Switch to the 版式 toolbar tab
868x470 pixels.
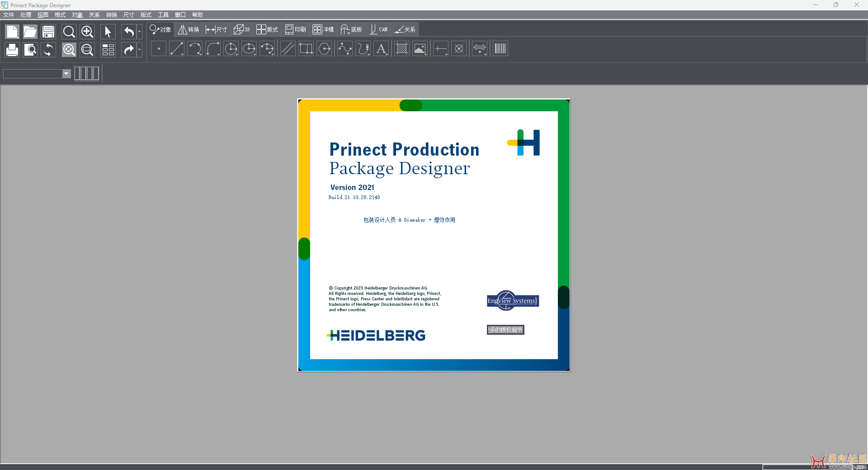pyautogui.click(x=267, y=29)
